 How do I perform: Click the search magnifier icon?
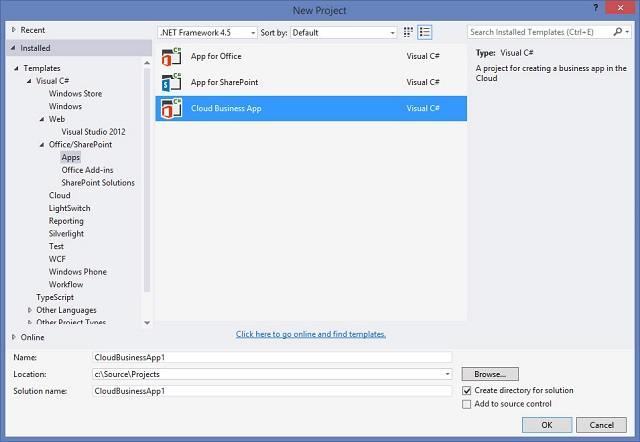[x=618, y=32]
